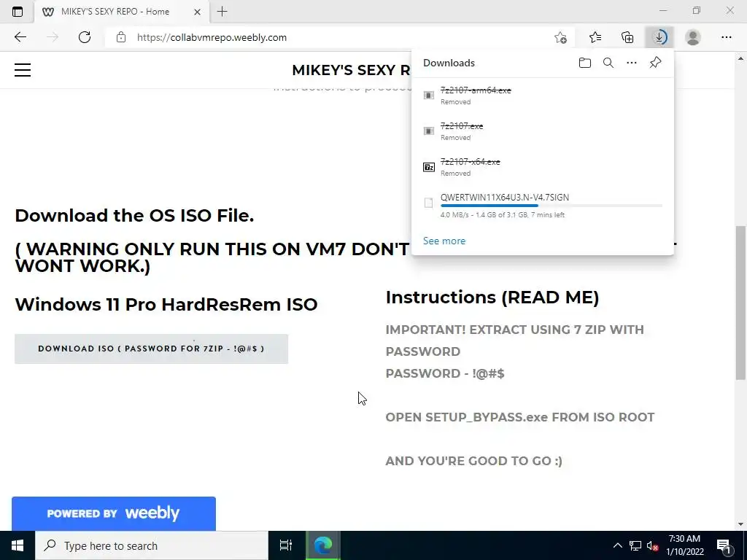
Task: Search within downloads
Action: (608, 63)
